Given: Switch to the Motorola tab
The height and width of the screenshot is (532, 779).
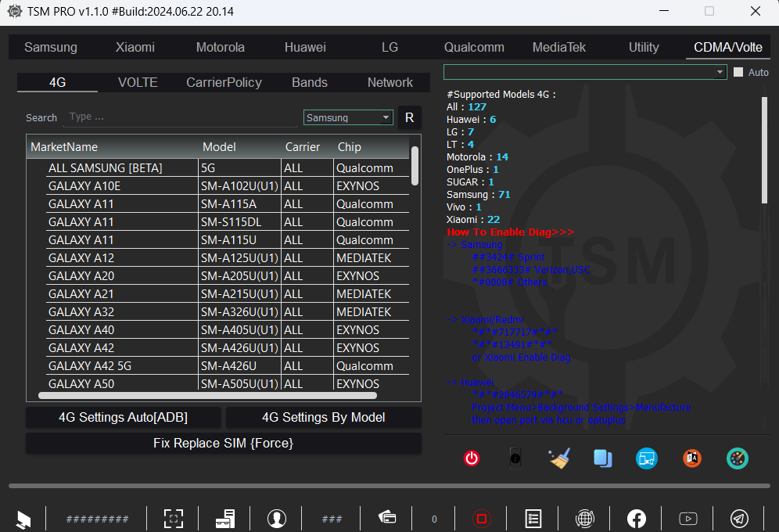Looking at the screenshot, I should (x=220, y=47).
